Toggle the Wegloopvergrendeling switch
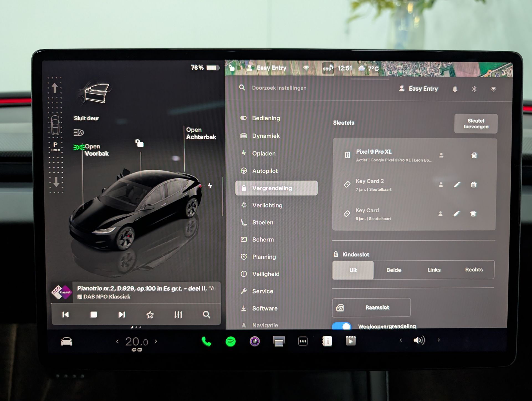The width and height of the screenshot is (532, 401). [341, 326]
